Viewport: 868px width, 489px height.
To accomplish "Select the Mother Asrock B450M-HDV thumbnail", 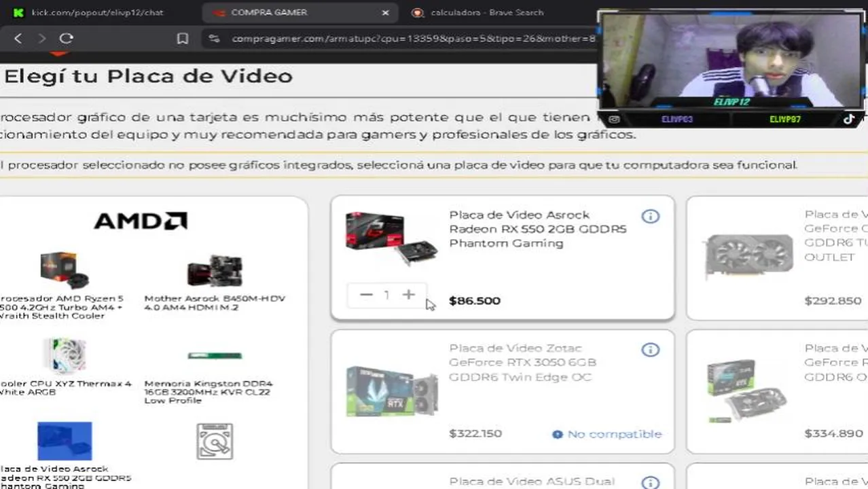I will point(215,271).
